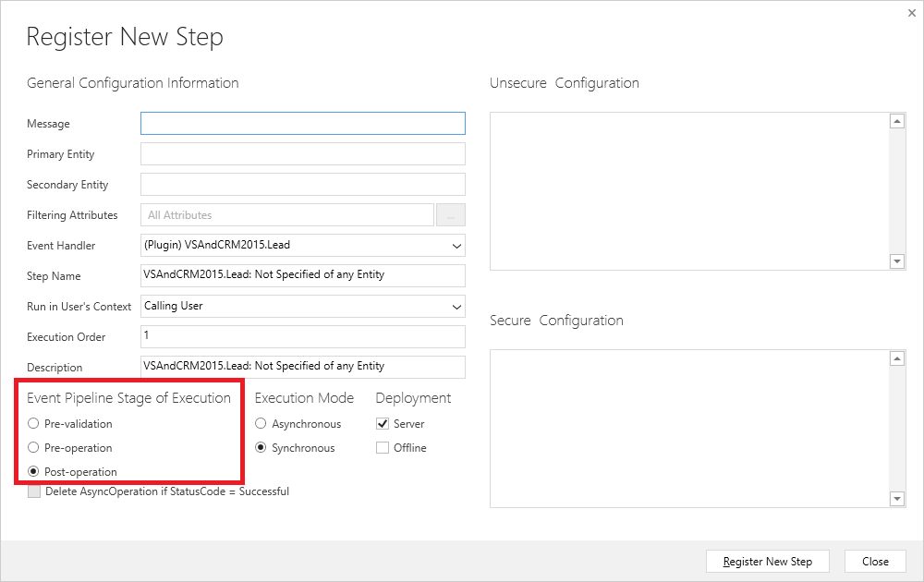This screenshot has width=924, height=582.
Task: Click the Register New Step button
Action: (x=767, y=562)
